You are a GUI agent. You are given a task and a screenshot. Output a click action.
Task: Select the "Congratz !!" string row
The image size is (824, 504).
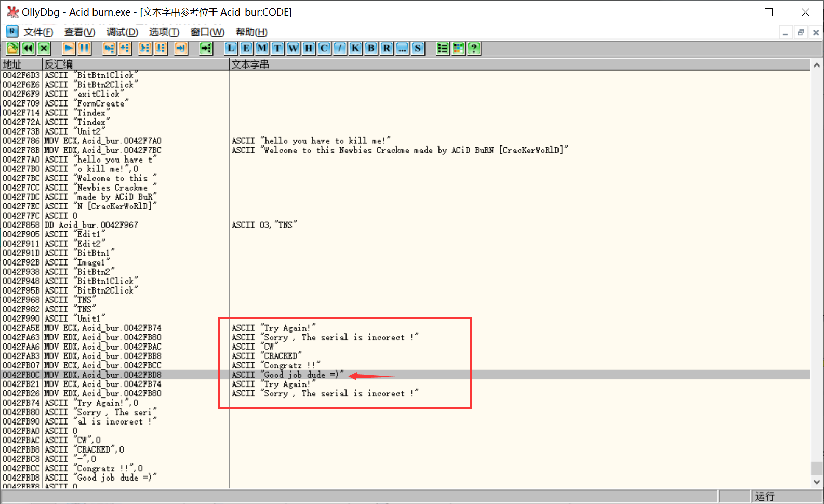405,365
